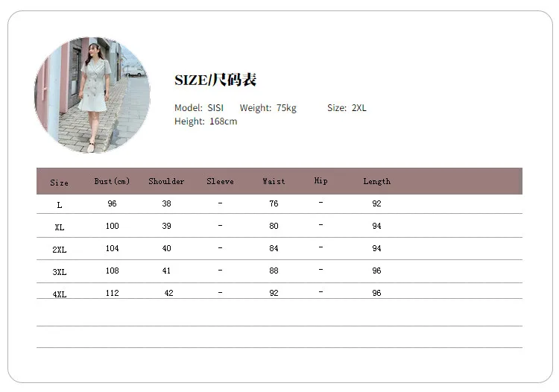The width and height of the screenshot is (559, 392).
Task: Click bust value 100 in XL row
Action: point(113,226)
